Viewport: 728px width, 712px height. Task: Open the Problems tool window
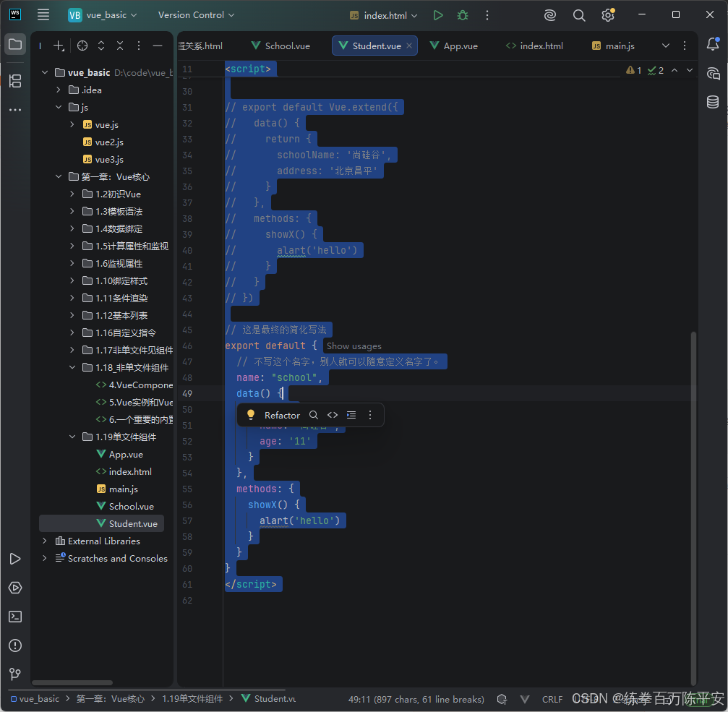click(15, 645)
